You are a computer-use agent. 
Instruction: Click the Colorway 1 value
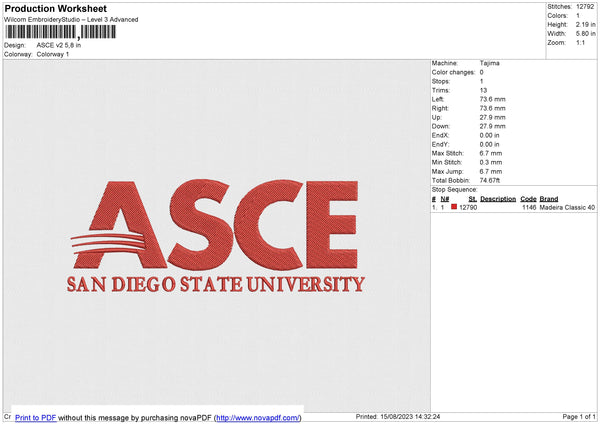pyautogui.click(x=53, y=54)
